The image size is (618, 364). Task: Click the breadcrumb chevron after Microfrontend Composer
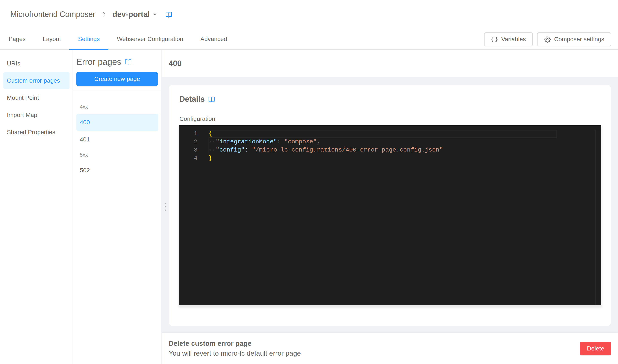tap(104, 14)
